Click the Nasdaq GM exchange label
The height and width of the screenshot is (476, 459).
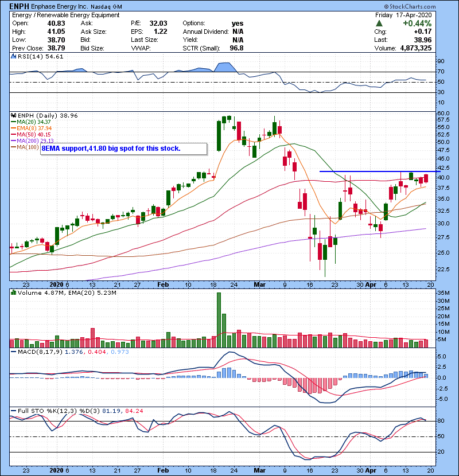107,6
